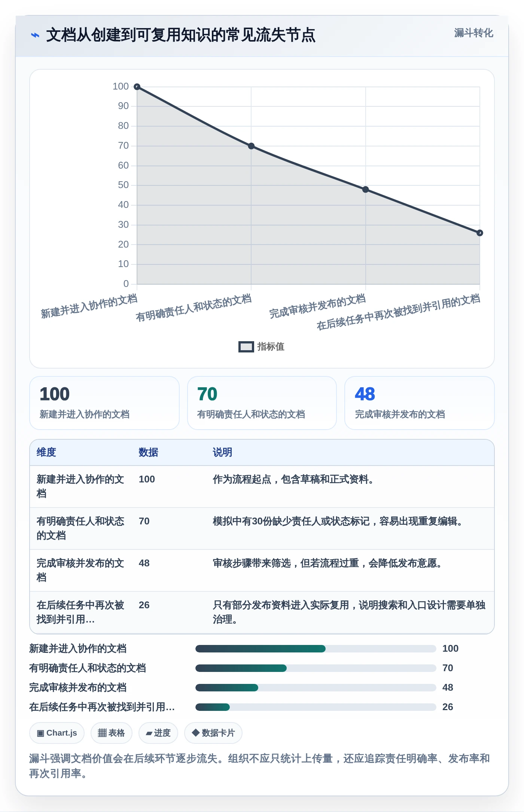
Task: Click description 作为流程起点，包含草稿和正式资料
Action: point(293,479)
